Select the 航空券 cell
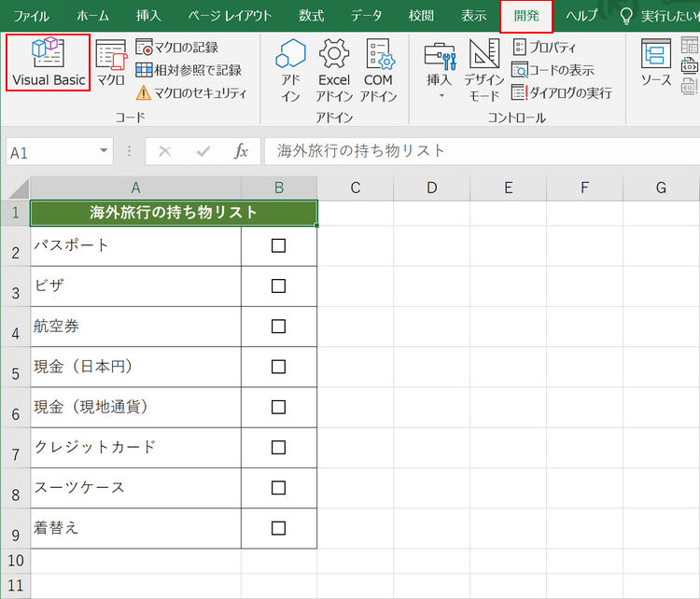 click(135, 327)
